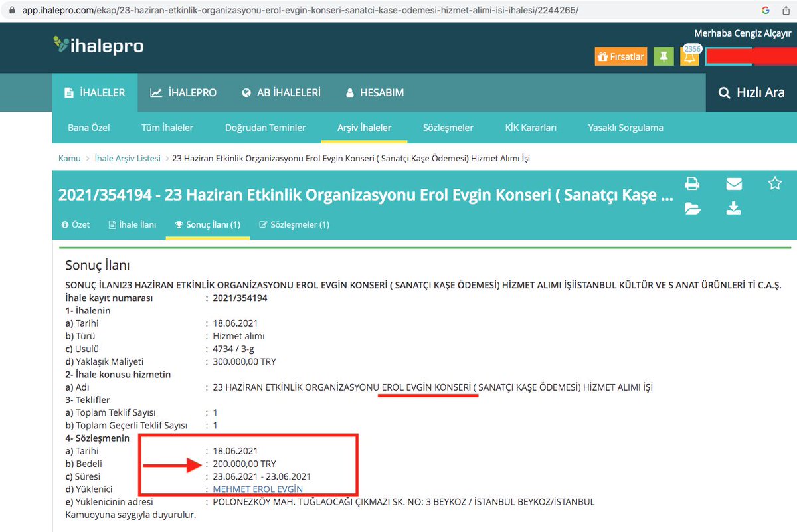The image size is (797, 532).
Task: Open the İHALELER main menu
Action: coord(95,93)
